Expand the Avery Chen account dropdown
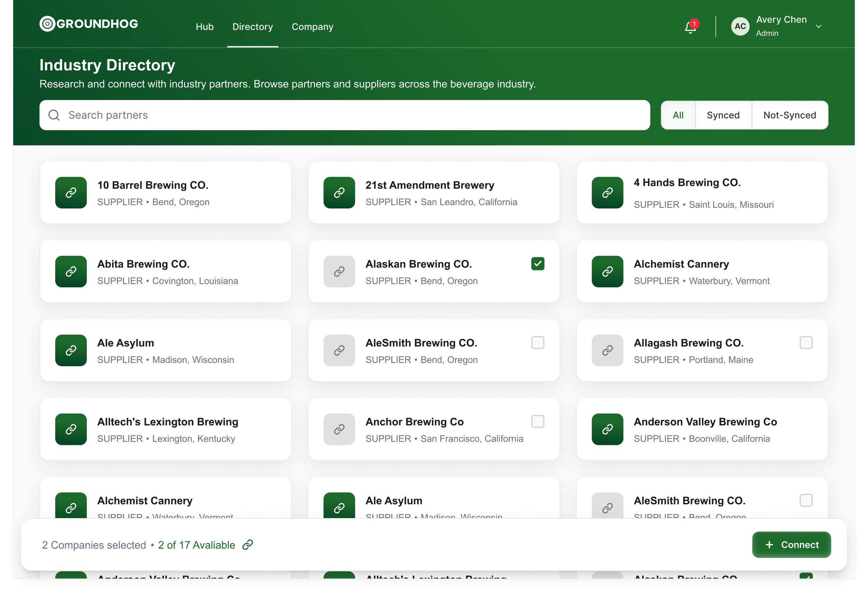The width and height of the screenshot is (868, 597). pyautogui.click(x=819, y=26)
